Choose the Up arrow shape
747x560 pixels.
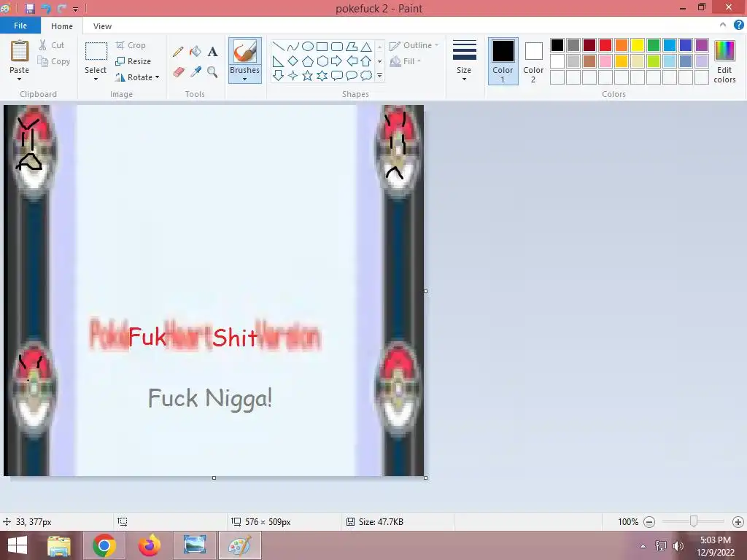(x=366, y=61)
